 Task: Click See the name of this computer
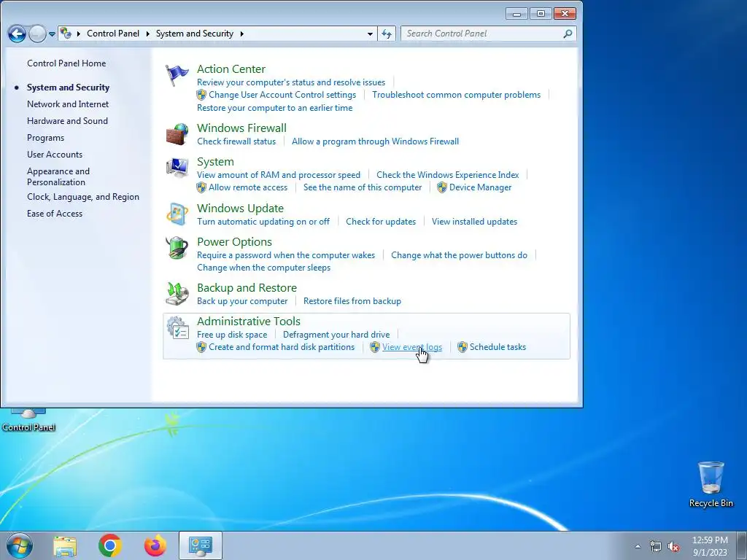362,187
